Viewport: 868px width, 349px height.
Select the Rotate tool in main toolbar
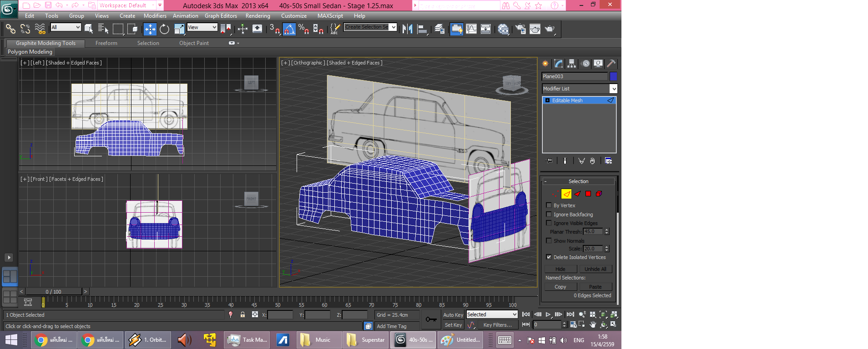tap(164, 29)
